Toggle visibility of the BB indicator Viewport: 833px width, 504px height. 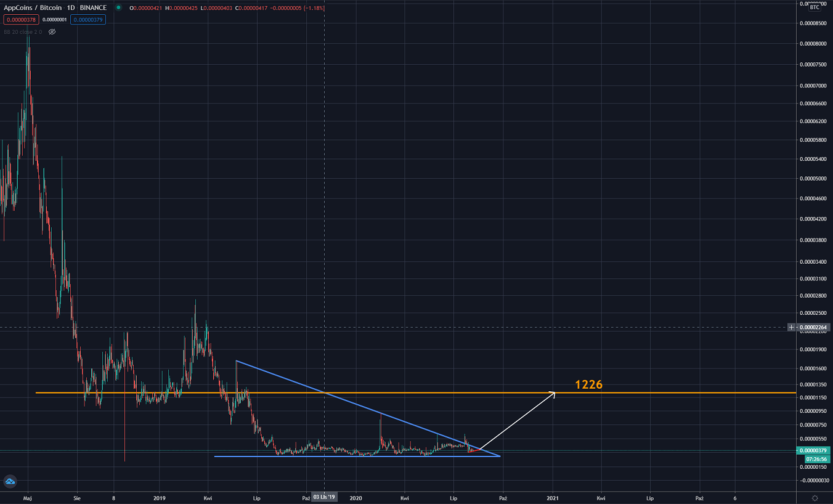tap(52, 31)
